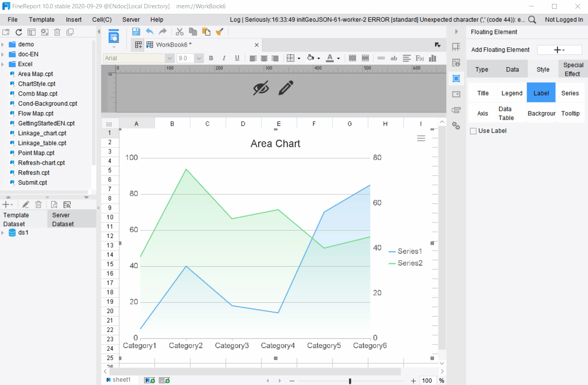Toggle underline formatting
This screenshot has height=385, width=588.
tap(237, 58)
